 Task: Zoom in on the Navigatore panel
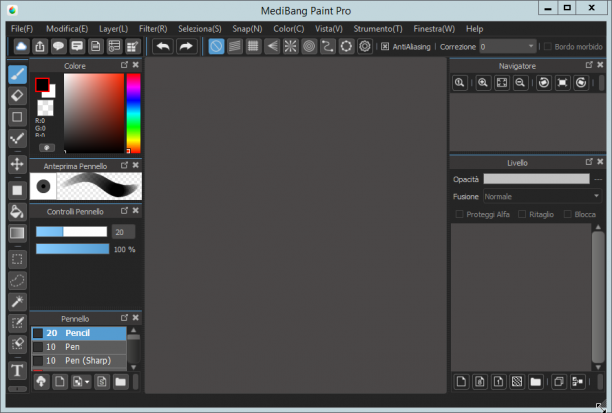[x=483, y=83]
